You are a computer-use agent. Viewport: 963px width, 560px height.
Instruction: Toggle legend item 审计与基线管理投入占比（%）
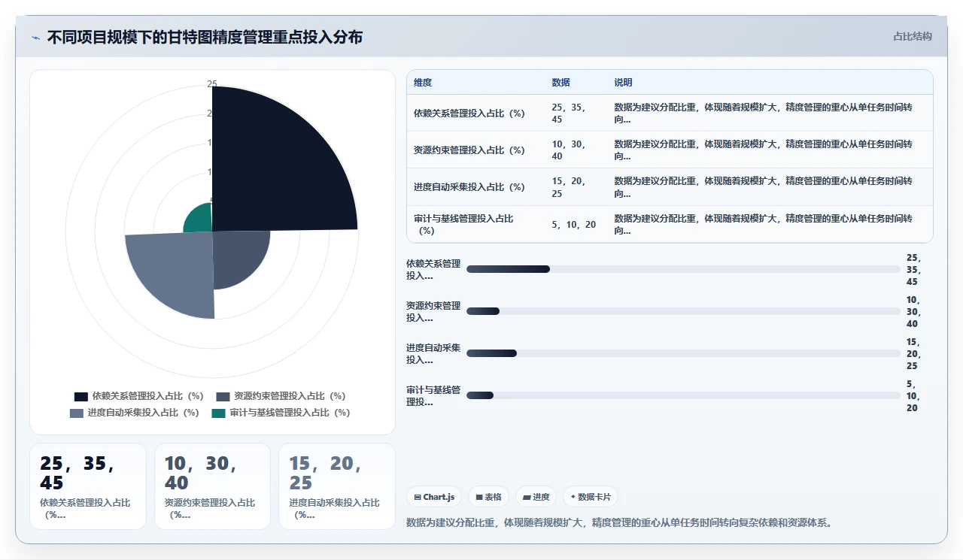[x=281, y=413]
